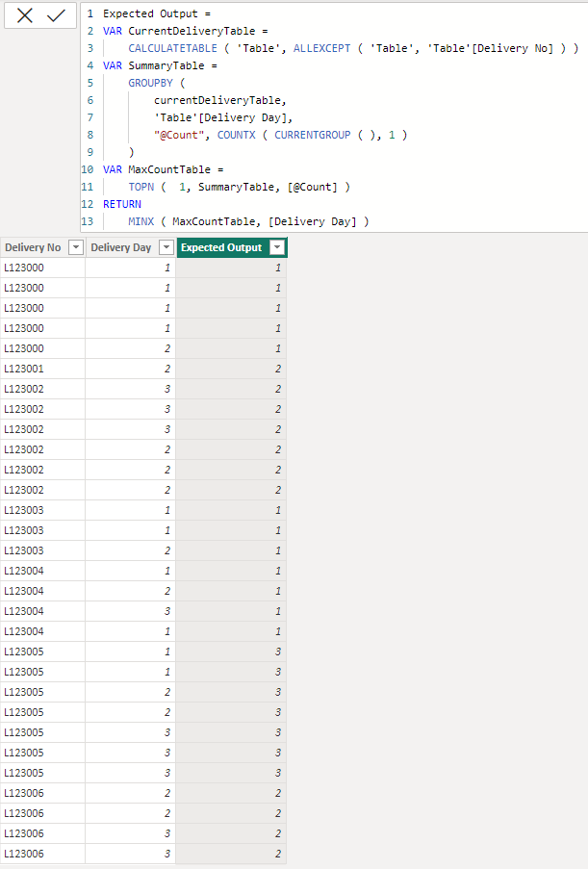Select the first L123004 cell
Viewport: 588px width, 869px height.
42,571
